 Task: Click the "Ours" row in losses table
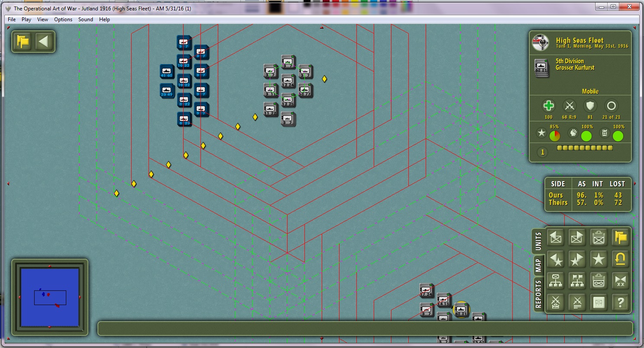[x=587, y=195]
